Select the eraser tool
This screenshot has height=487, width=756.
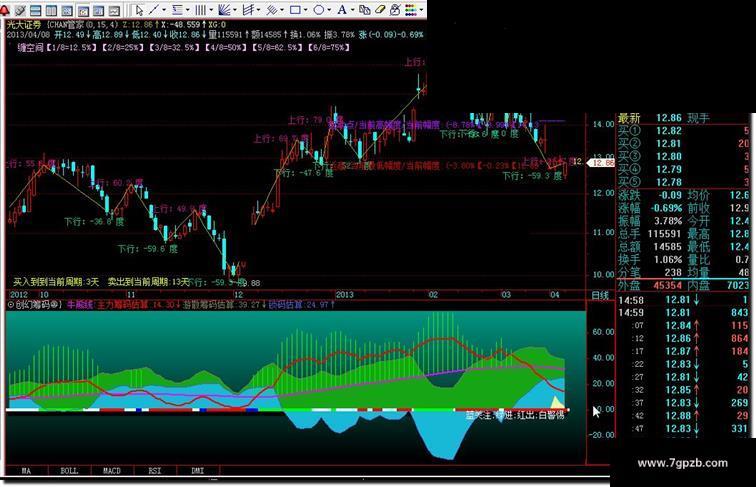click(380, 10)
